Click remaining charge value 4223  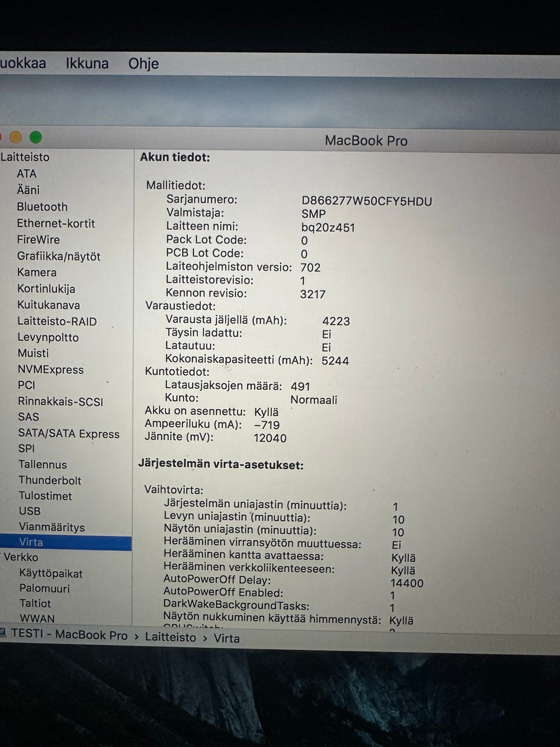[336, 321]
